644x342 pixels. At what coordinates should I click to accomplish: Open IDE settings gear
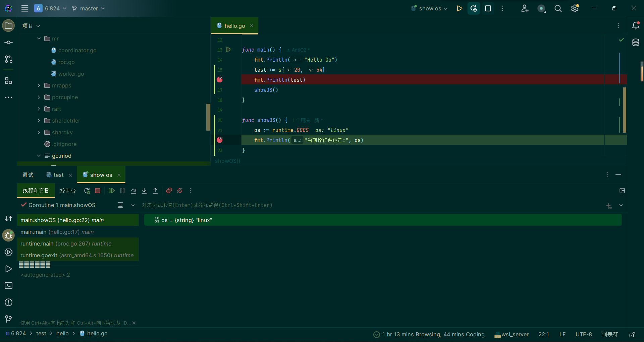(575, 8)
